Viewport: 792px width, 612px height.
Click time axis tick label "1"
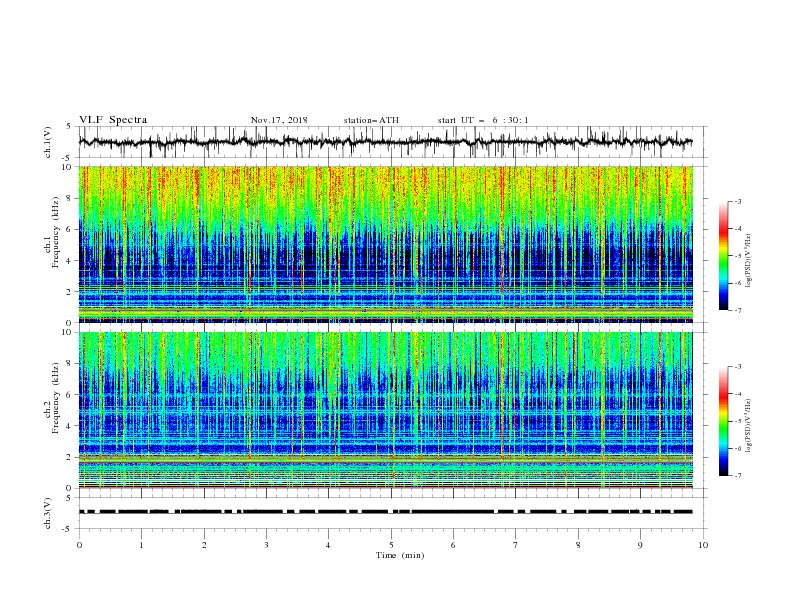click(141, 545)
